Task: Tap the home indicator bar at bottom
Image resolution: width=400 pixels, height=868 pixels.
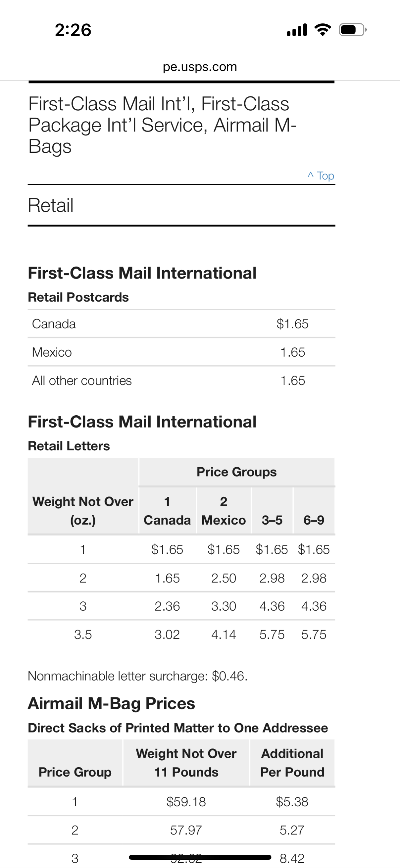Action: pyautogui.click(x=200, y=857)
